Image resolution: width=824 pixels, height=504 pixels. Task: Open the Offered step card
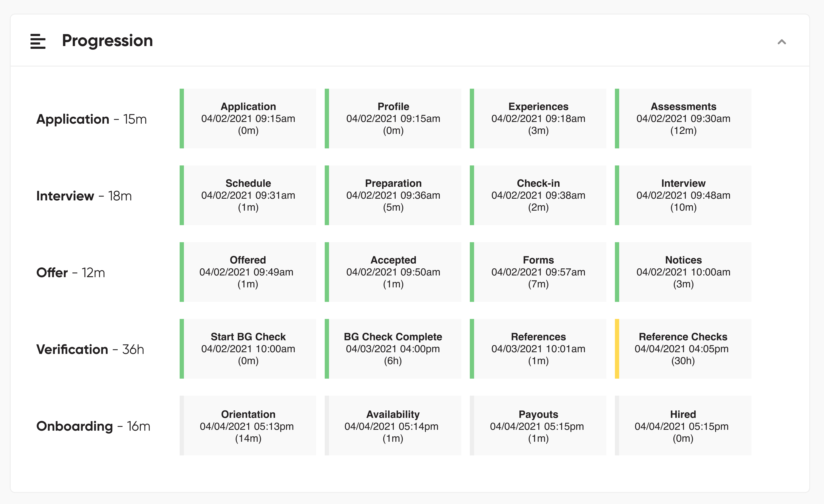(x=248, y=272)
